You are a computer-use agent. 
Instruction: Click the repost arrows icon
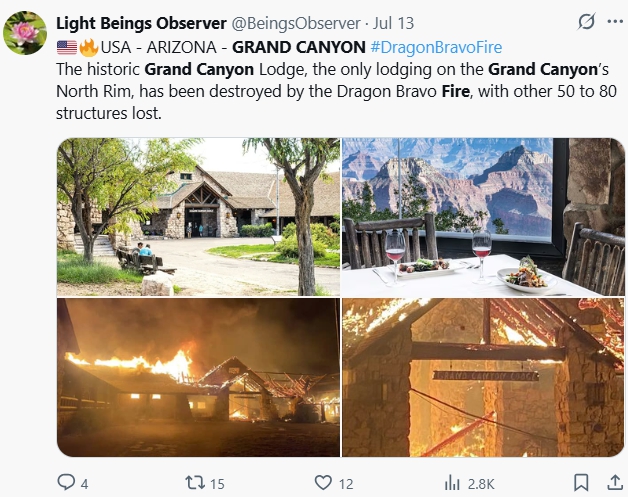tap(195, 483)
